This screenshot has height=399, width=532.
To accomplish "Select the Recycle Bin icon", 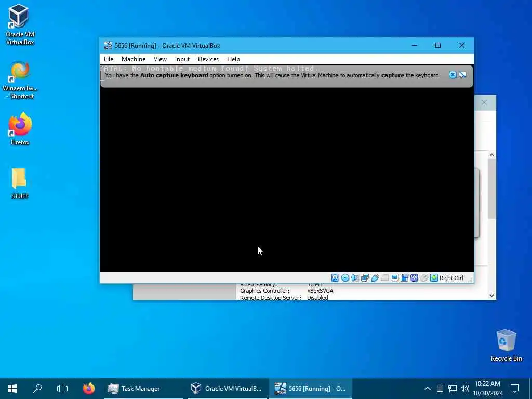I will (506, 345).
